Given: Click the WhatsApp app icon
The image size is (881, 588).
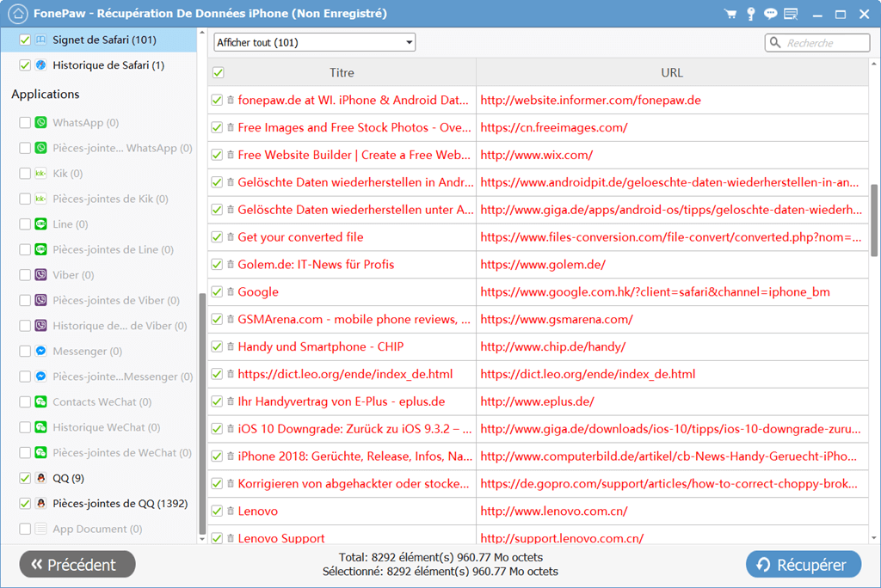Looking at the screenshot, I should pos(41,122).
